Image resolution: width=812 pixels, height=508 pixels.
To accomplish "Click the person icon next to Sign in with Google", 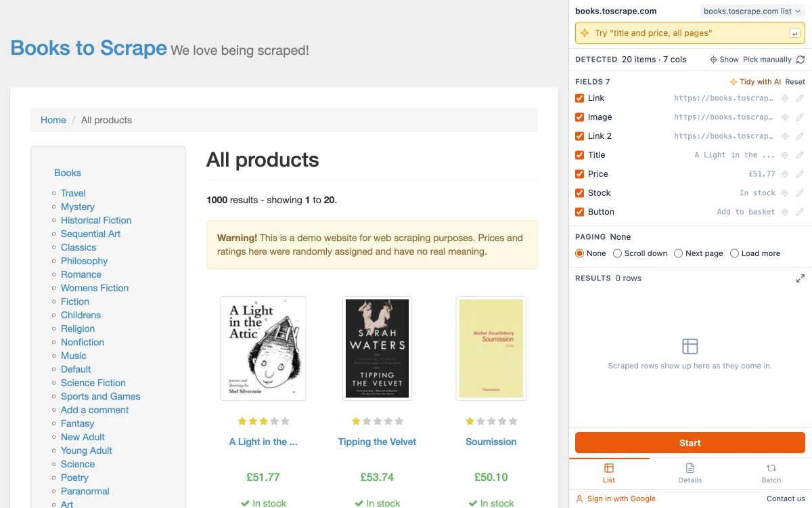I will point(579,499).
